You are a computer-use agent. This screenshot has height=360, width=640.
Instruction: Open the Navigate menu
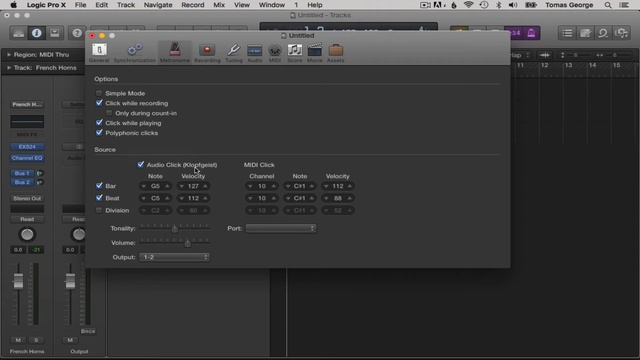158,5
